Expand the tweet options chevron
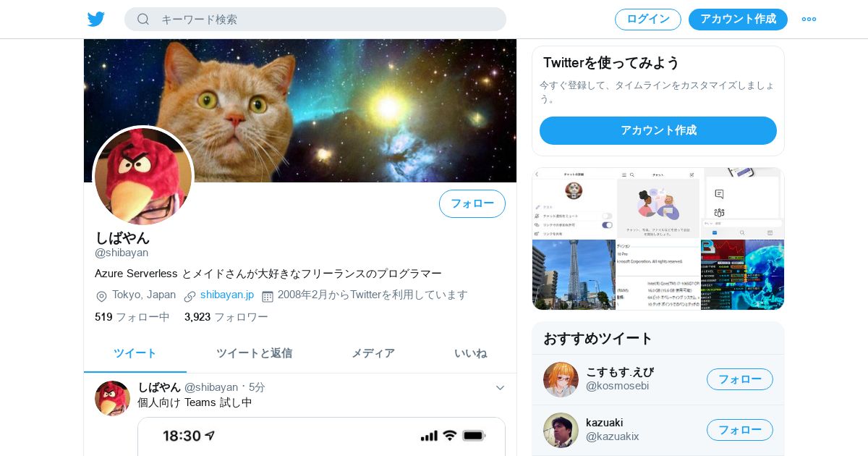The height and width of the screenshot is (456, 868). (500, 388)
